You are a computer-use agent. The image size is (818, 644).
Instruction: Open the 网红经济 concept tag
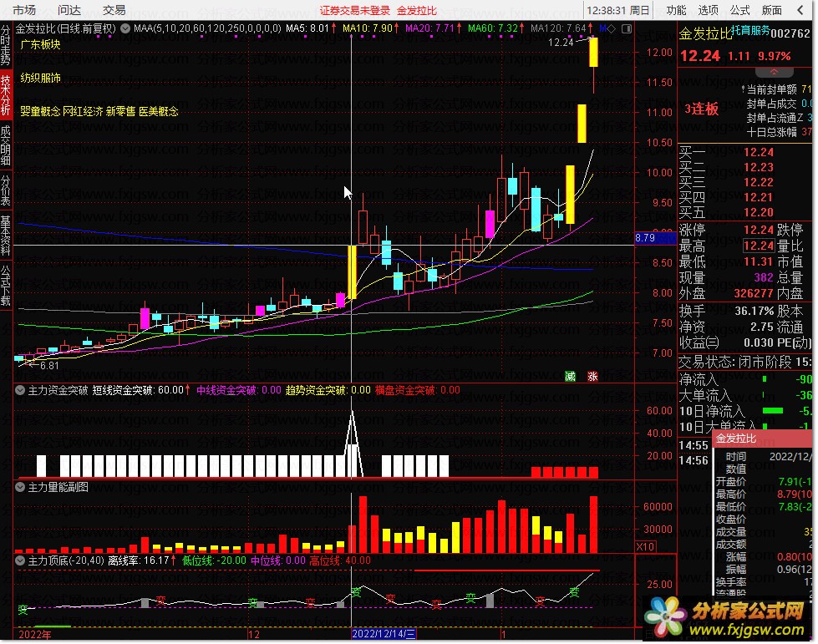pos(83,112)
